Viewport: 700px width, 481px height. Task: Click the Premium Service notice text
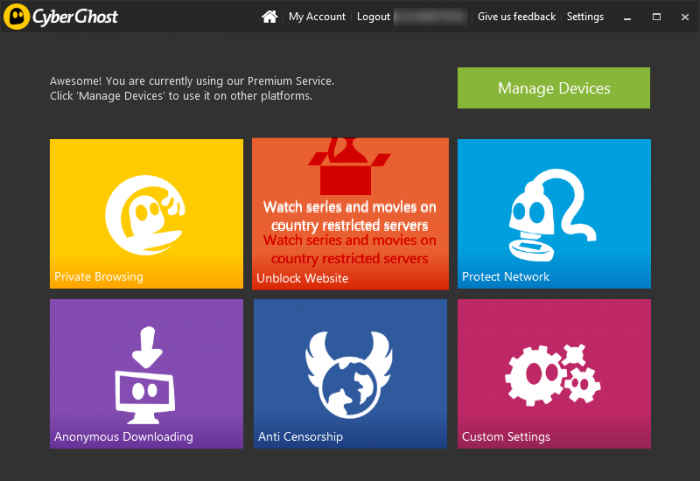(x=192, y=88)
